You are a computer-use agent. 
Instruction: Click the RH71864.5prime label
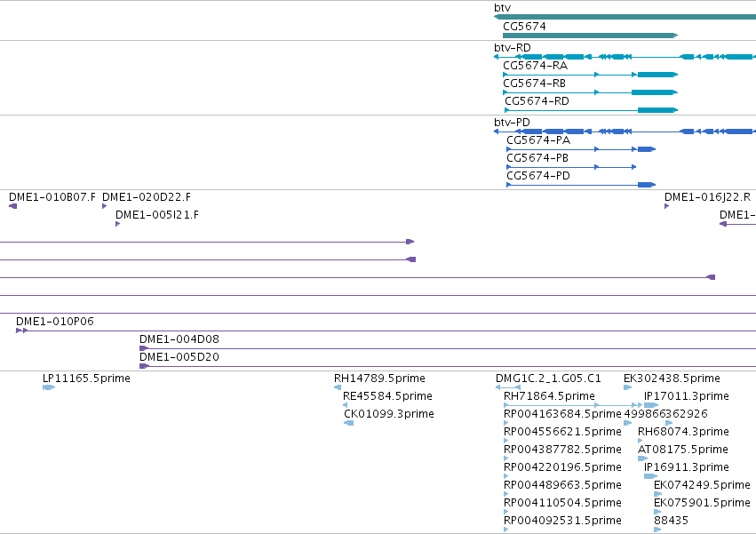pyautogui.click(x=549, y=396)
